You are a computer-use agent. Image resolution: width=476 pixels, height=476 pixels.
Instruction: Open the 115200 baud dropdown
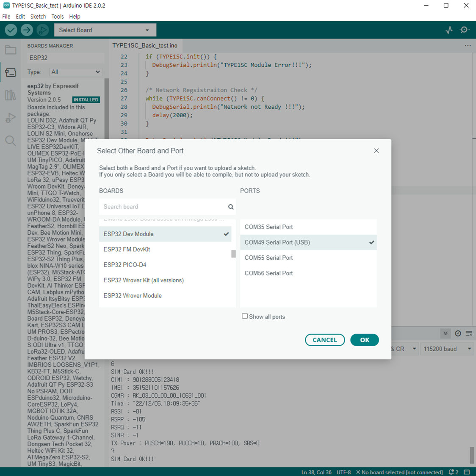[x=448, y=349]
